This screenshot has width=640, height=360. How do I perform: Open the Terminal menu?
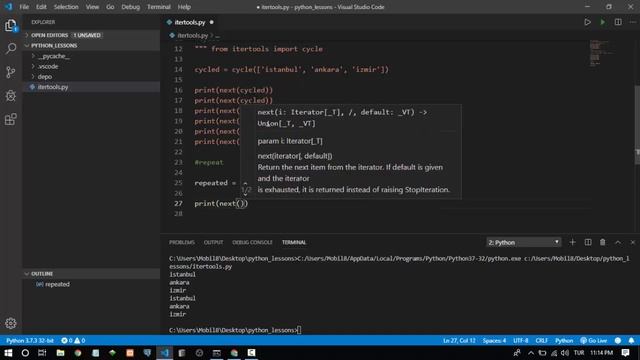tap(159, 7)
